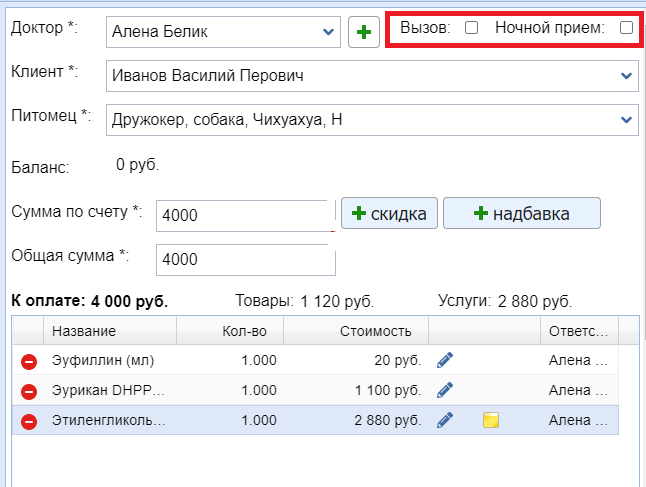The image size is (646, 487).
Task: Expand the Доктор dropdown
Action: [329, 32]
